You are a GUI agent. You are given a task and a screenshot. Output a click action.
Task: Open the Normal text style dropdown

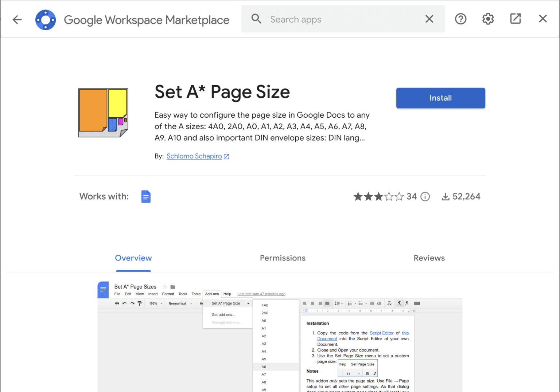179,303
